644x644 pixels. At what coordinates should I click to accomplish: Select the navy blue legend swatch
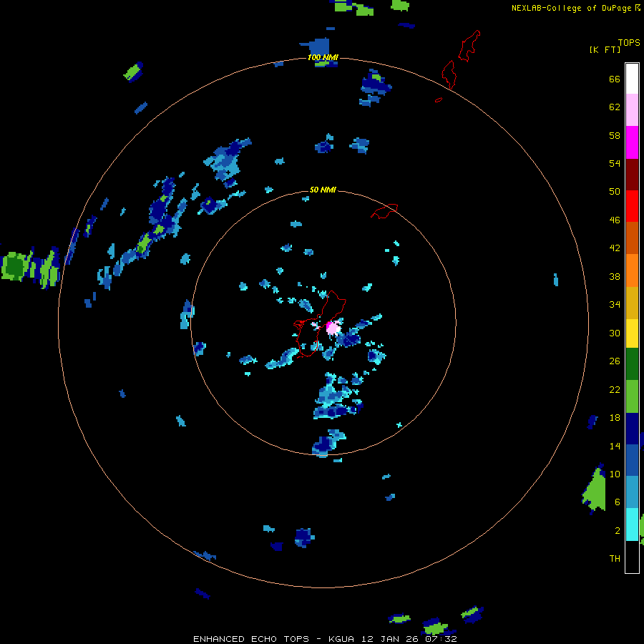tap(632, 429)
